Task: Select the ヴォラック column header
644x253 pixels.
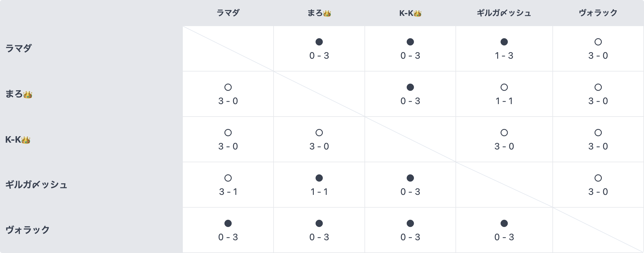Action: pos(598,13)
